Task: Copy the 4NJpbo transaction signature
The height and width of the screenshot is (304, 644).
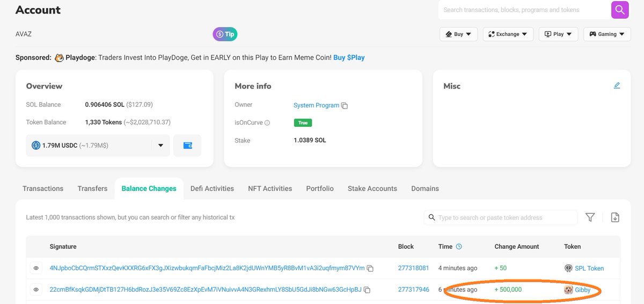Action: point(370,269)
